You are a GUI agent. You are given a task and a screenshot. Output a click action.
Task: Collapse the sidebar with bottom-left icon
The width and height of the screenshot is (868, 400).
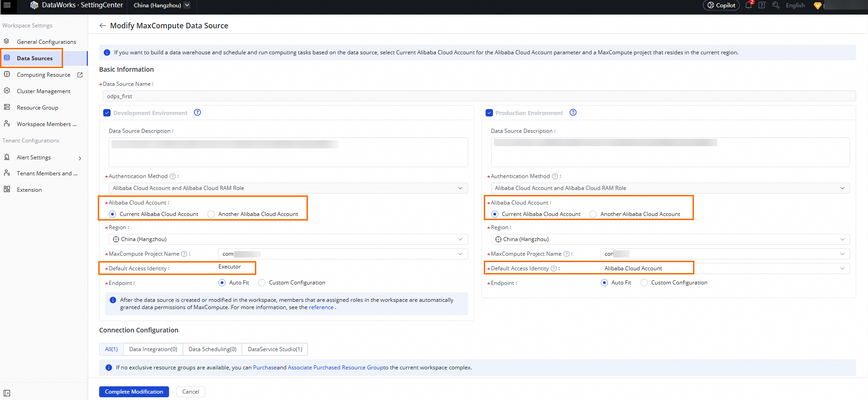tap(7, 393)
